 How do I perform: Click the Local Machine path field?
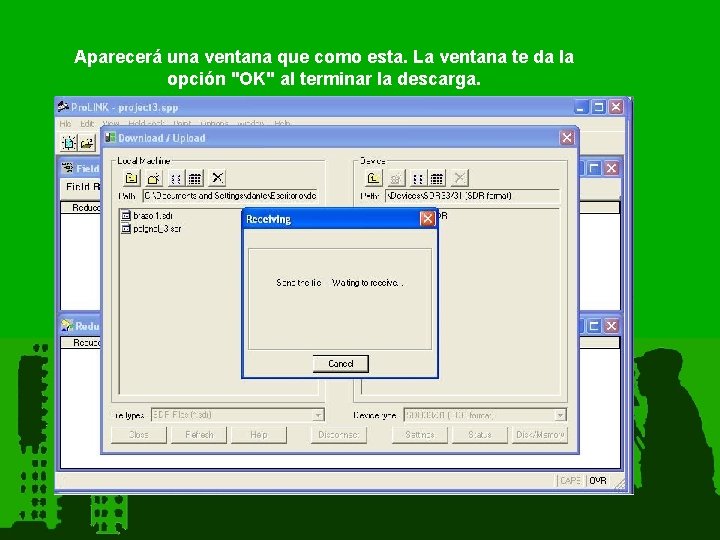click(x=231, y=196)
